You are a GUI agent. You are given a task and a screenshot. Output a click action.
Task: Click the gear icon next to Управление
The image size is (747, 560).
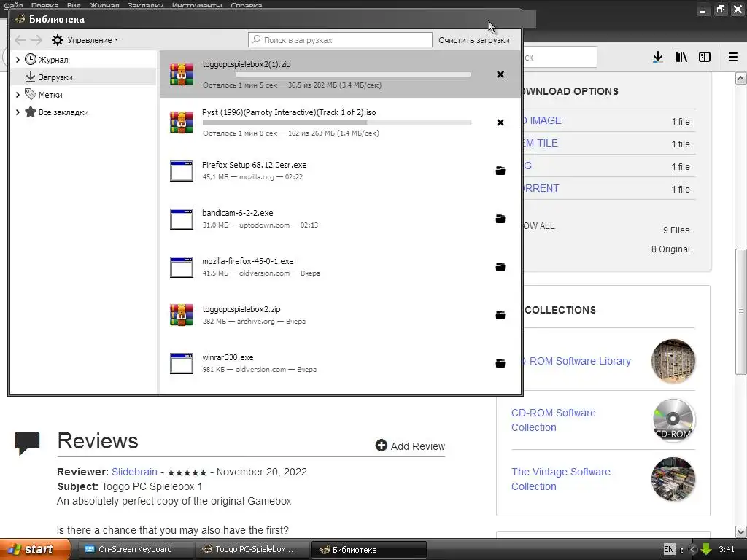[58, 40]
